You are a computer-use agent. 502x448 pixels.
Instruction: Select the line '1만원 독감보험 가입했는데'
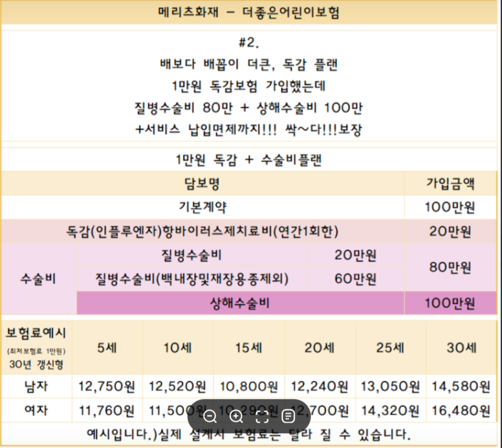tap(249, 86)
